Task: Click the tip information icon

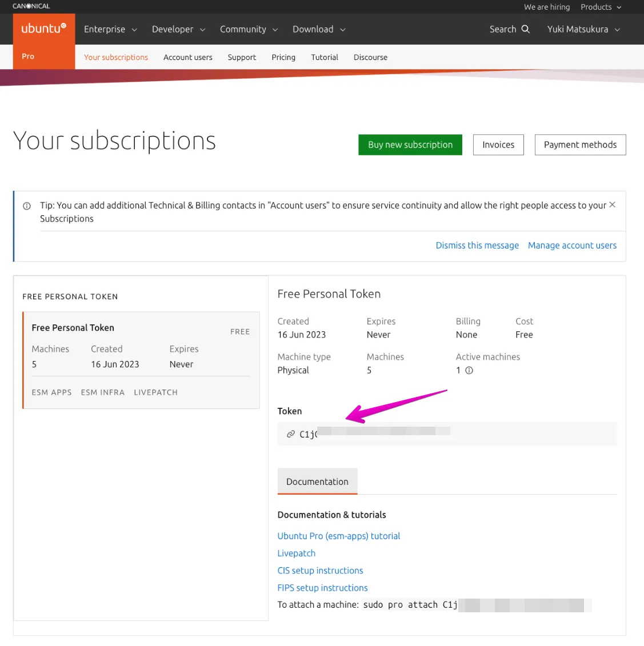Action: (x=27, y=206)
